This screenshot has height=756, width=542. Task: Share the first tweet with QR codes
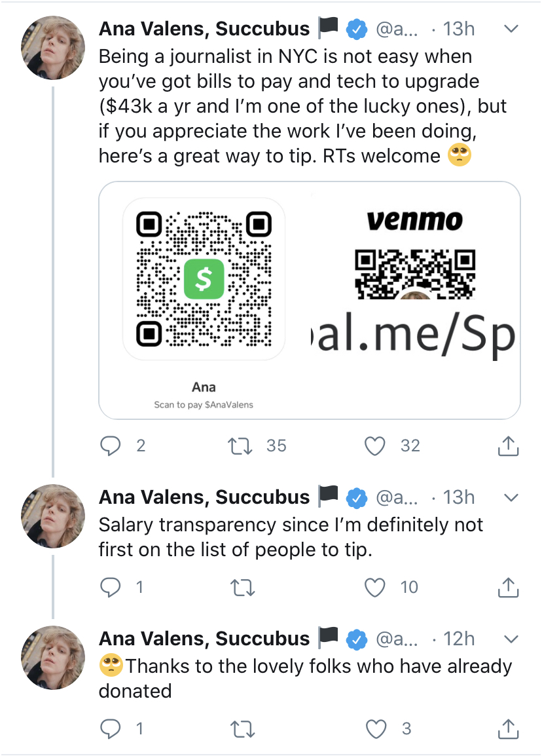(508, 446)
